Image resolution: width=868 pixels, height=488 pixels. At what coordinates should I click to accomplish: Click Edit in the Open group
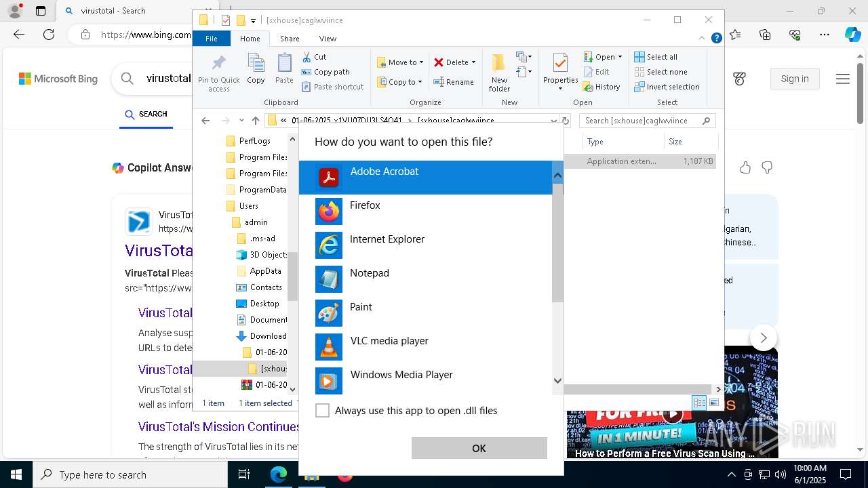pos(596,72)
